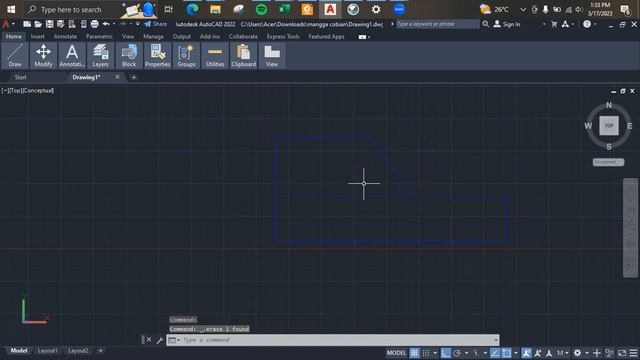
Task: Click the Plot printer icon
Action: (x=94, y=24)
